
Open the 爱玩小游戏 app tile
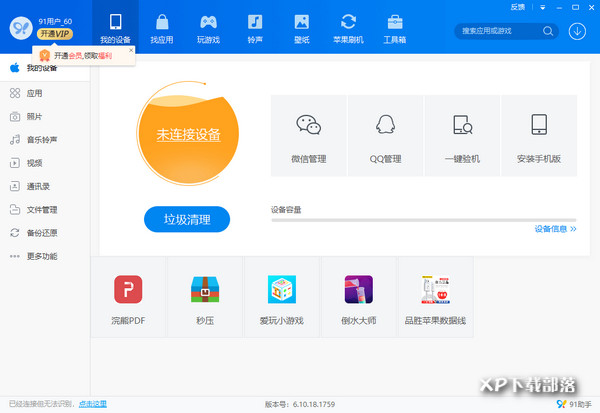click(x=282, y=297)
